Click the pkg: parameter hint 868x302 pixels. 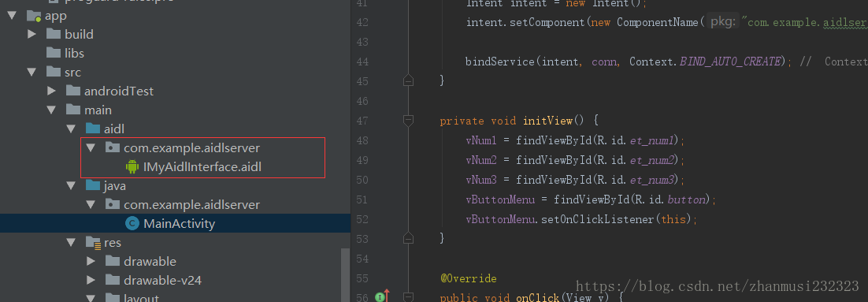point(723,21)
